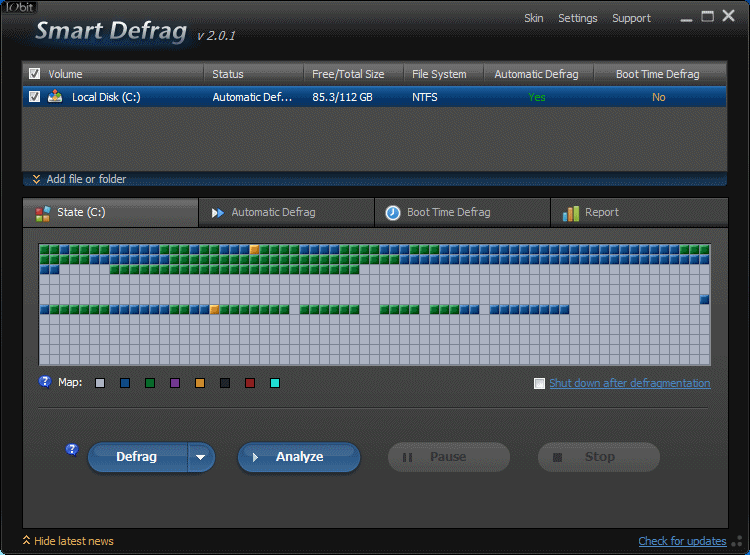Sort by the Volume column header

113,74
